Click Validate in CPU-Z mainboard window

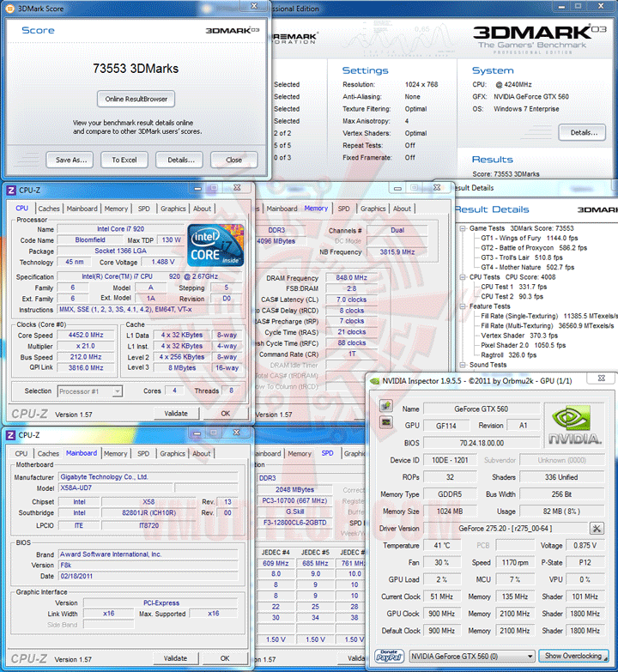175,658
